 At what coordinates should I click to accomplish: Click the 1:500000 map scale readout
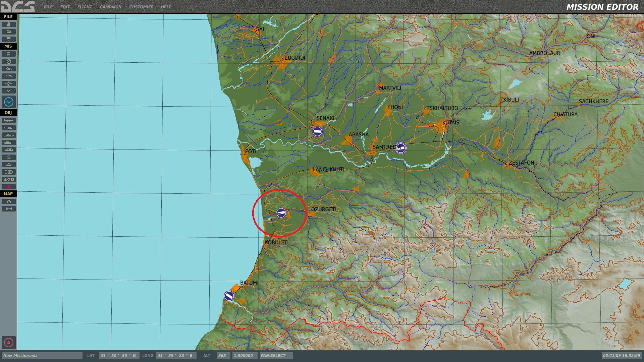244,356
